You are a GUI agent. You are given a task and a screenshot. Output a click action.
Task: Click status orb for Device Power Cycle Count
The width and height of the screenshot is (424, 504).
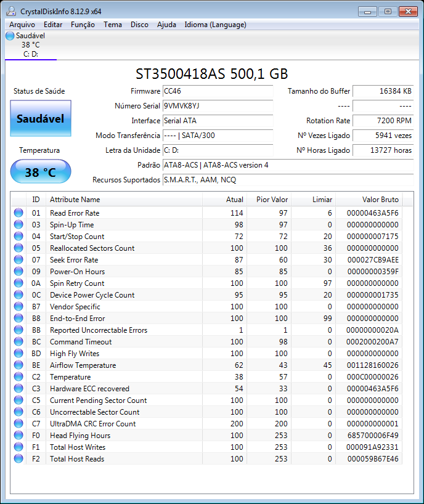tap(18, 295)
